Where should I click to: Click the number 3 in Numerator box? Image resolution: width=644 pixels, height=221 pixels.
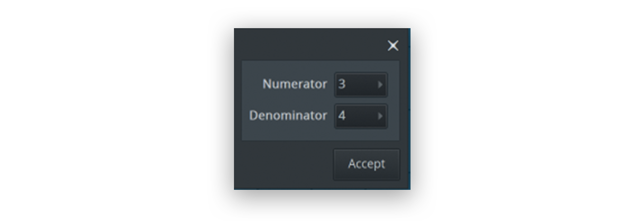coord(342,84)
